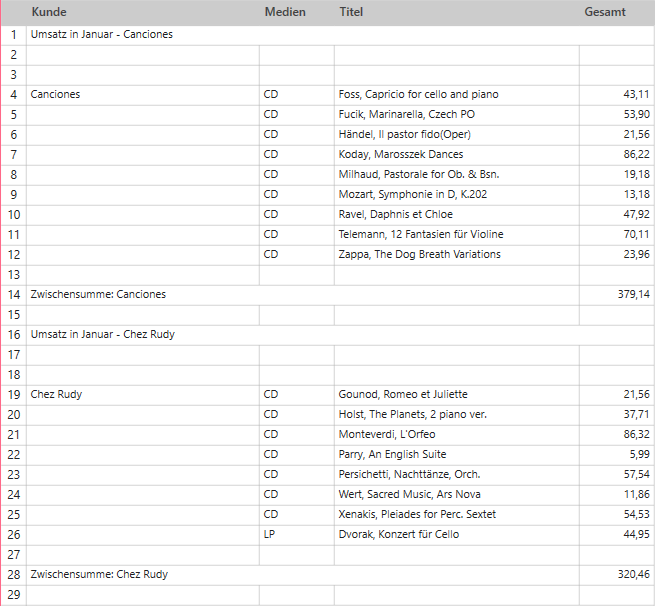Click the Gesamt column header
Screen dimensions: 655x606
[605, 12]
